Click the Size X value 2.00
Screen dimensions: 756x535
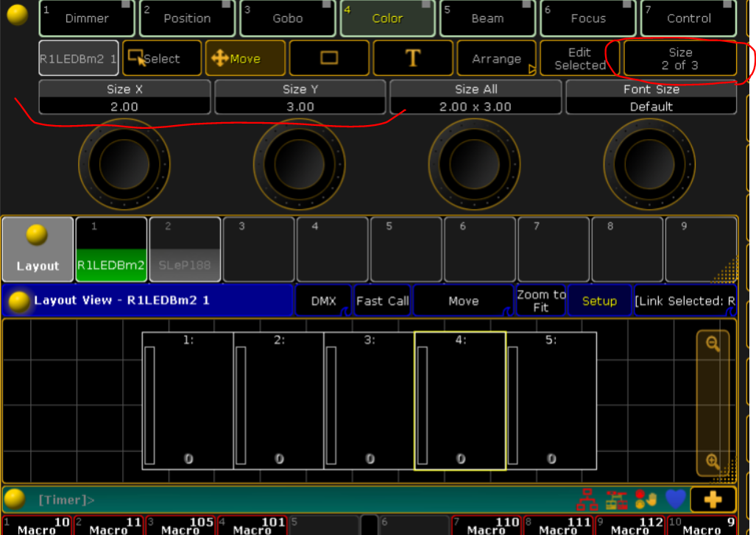pos(124,107)
